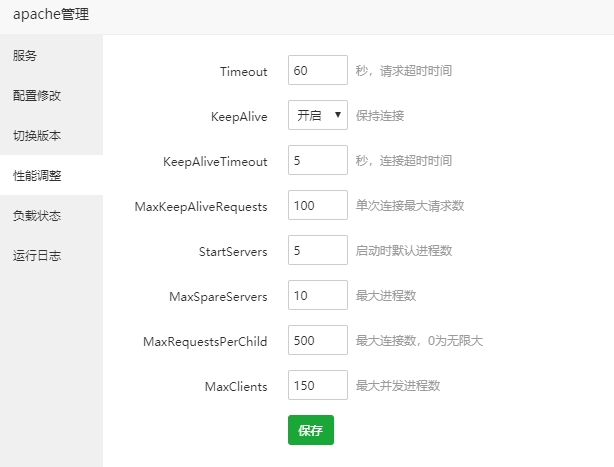This screenshot has height=467, width=614.
Task: Open the 配置修改 sidebar tab
Action: (x=51, y=96)
